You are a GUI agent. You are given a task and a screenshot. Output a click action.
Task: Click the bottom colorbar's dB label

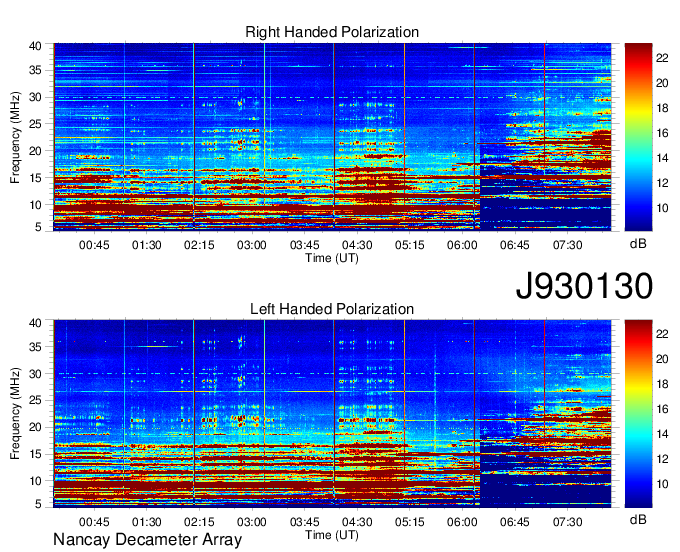point(638,520)
